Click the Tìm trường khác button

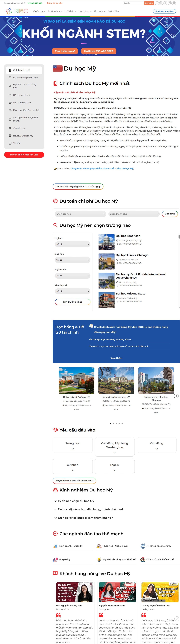72,302
